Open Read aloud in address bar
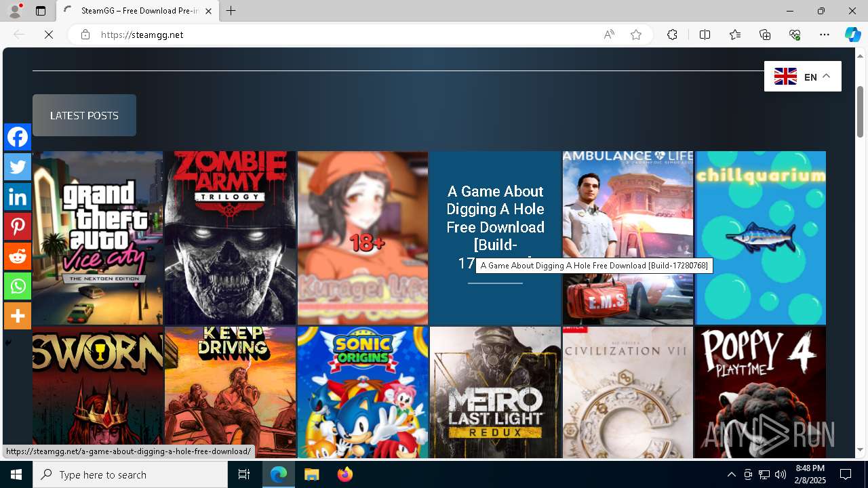This screenshot has width=868, height=488. click(609, 35)
